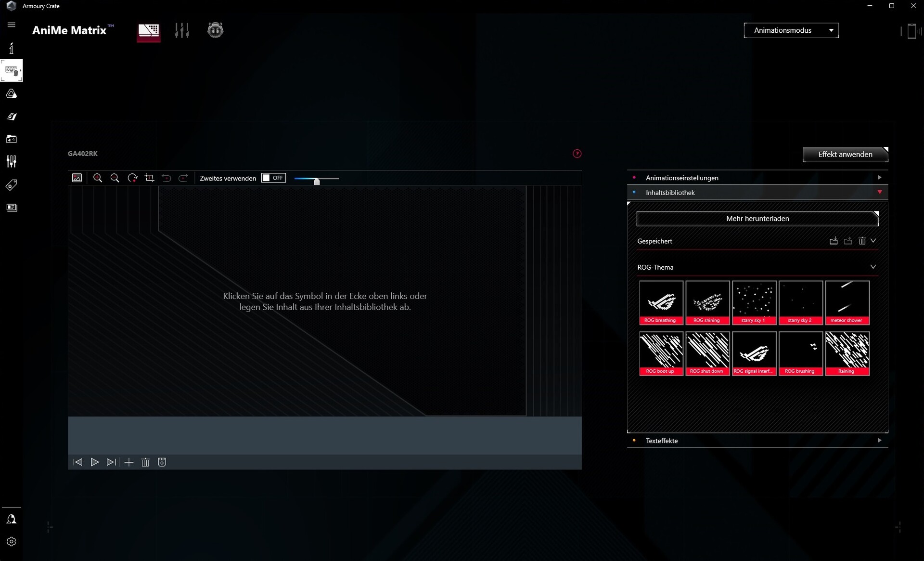
Task: Switch to the equalizer sliders tab
Action: coord(182,30)
